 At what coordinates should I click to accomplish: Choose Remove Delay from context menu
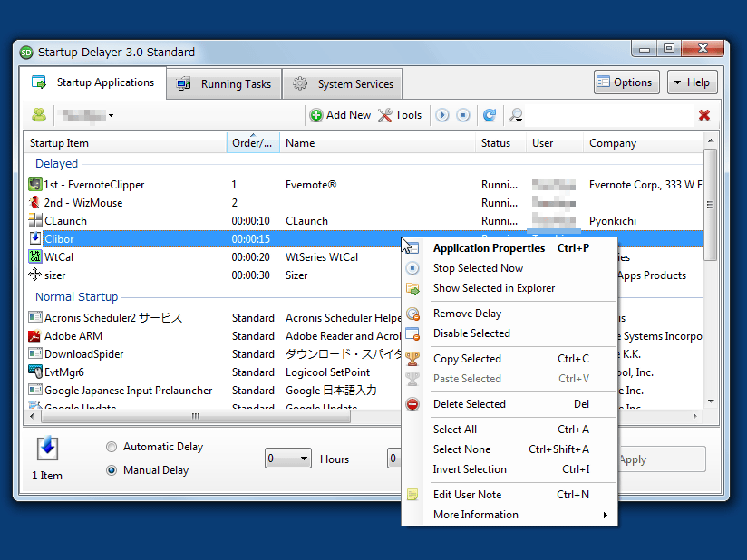click(x=510, y=314)
